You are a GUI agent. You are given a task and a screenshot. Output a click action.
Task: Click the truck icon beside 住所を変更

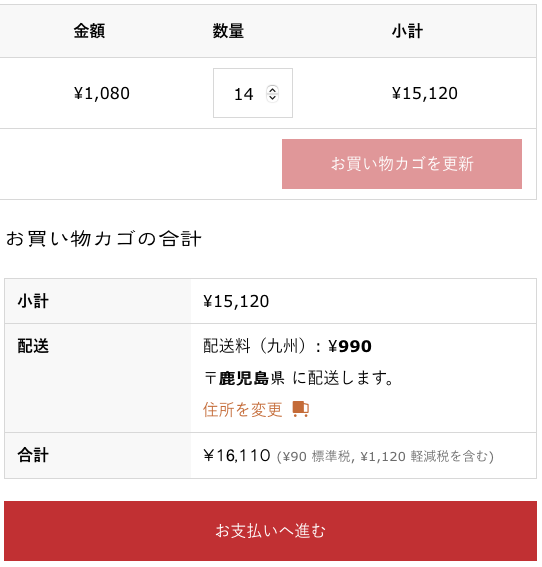pyautogui.click(x=300, y=409)
